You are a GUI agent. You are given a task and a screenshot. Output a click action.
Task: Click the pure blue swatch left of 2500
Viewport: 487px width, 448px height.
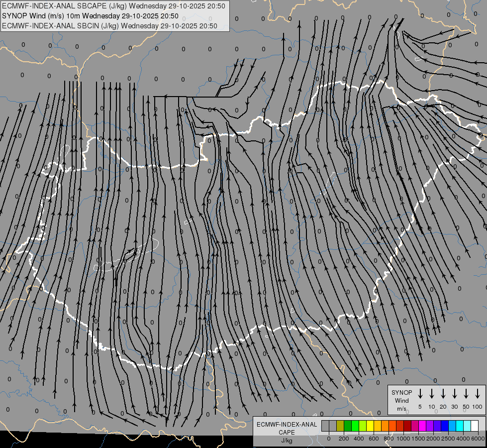(444, 426)
